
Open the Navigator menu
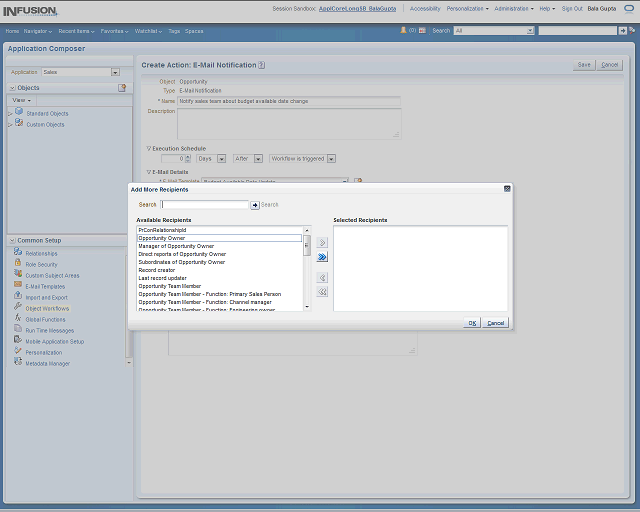pos(38,31)
